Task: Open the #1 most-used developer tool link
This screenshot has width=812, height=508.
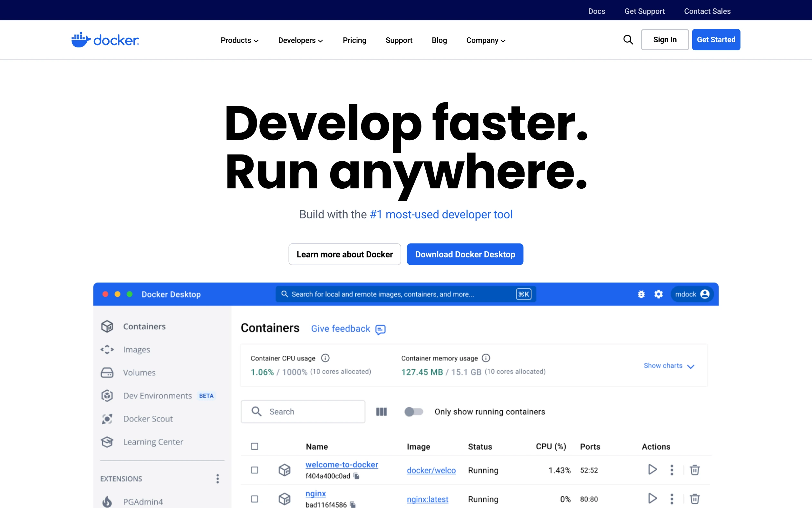Action: [441, 214]
